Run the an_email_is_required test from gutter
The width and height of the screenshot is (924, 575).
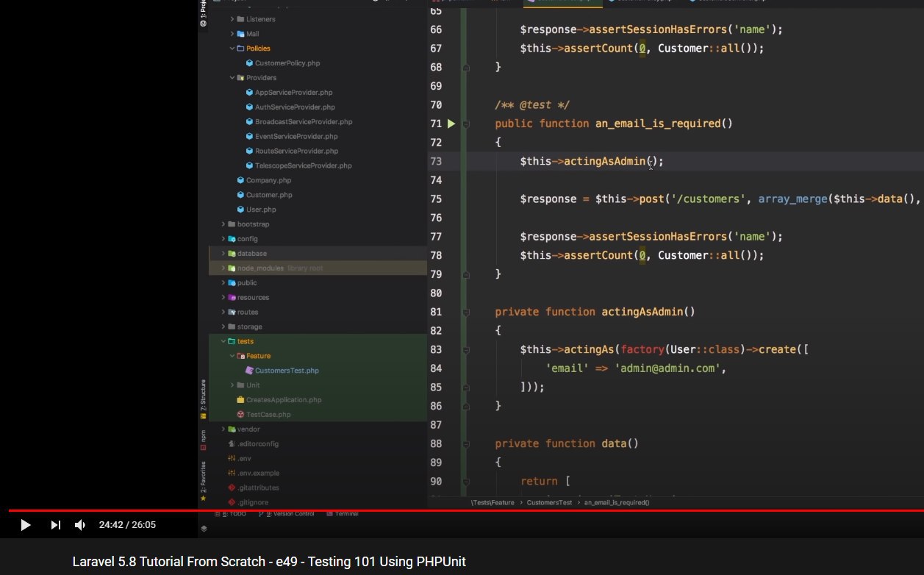451,124
